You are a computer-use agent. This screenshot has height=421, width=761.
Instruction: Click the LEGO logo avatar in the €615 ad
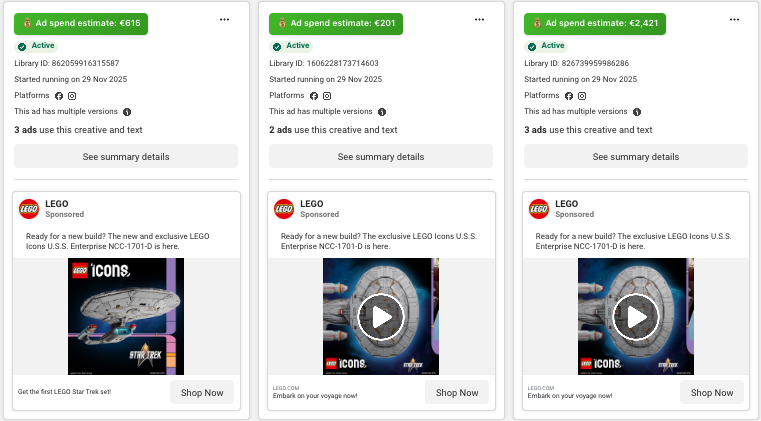point(29,209)
